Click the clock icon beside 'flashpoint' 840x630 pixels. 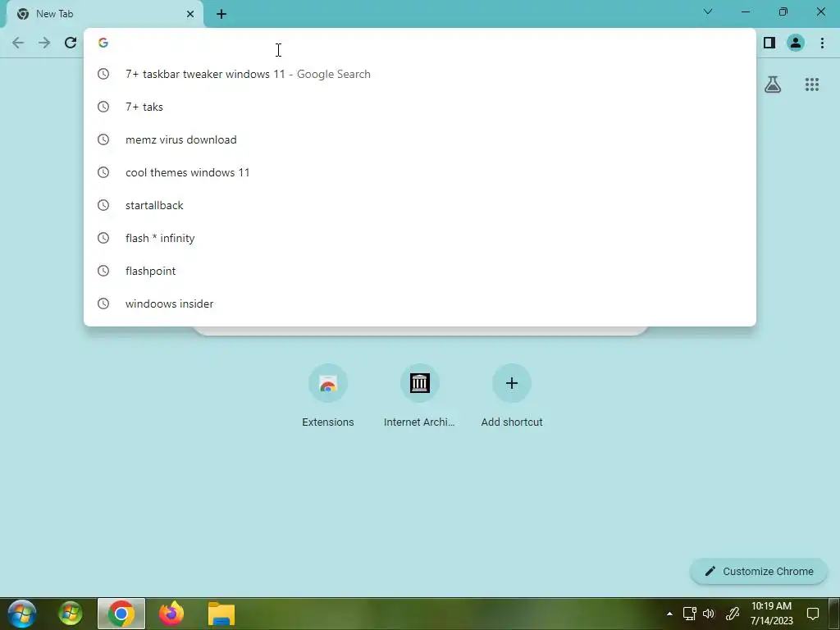pyautogui.click(x=103, y=271)
